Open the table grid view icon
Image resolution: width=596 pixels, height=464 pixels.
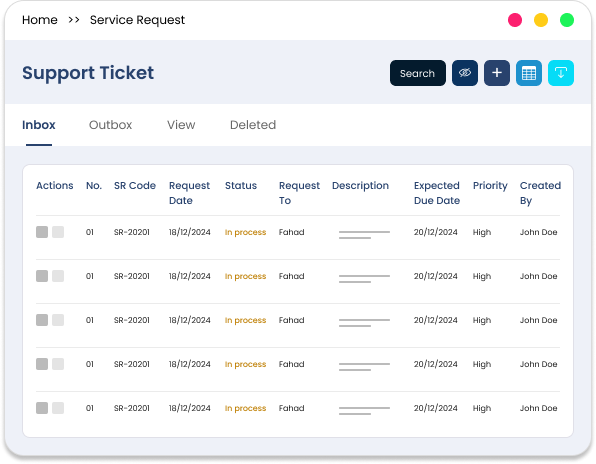(529, 73)
